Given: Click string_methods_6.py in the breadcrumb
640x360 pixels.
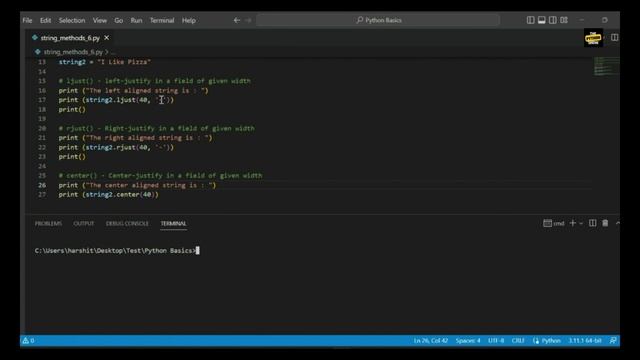Looking at the screenshot, I should coord(73,52).
